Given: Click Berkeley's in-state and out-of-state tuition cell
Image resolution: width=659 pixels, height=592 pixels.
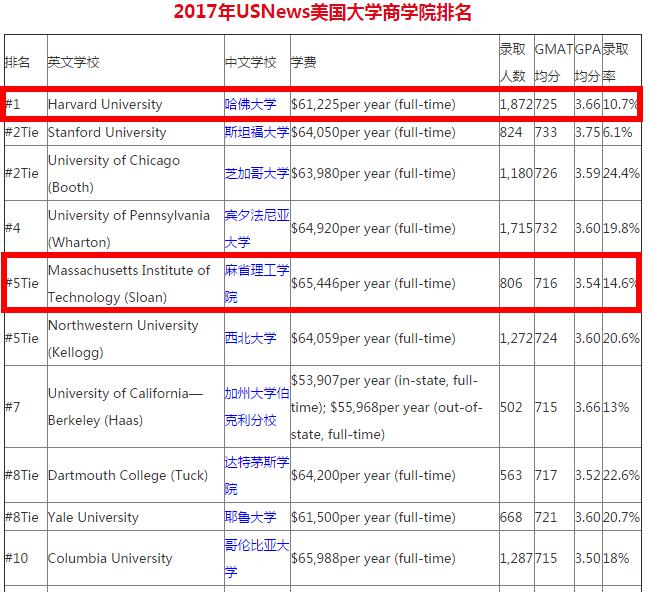Looking at the screenshot, I should [395, 407].
